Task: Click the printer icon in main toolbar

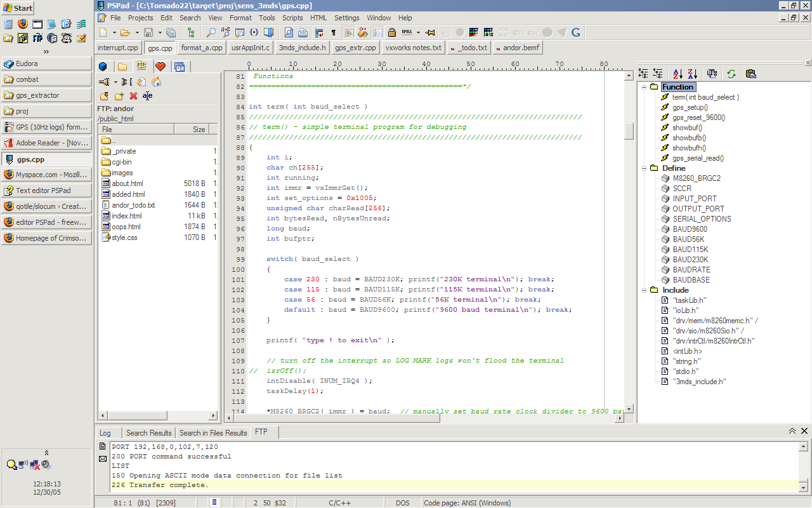Action: coord(303,32)
